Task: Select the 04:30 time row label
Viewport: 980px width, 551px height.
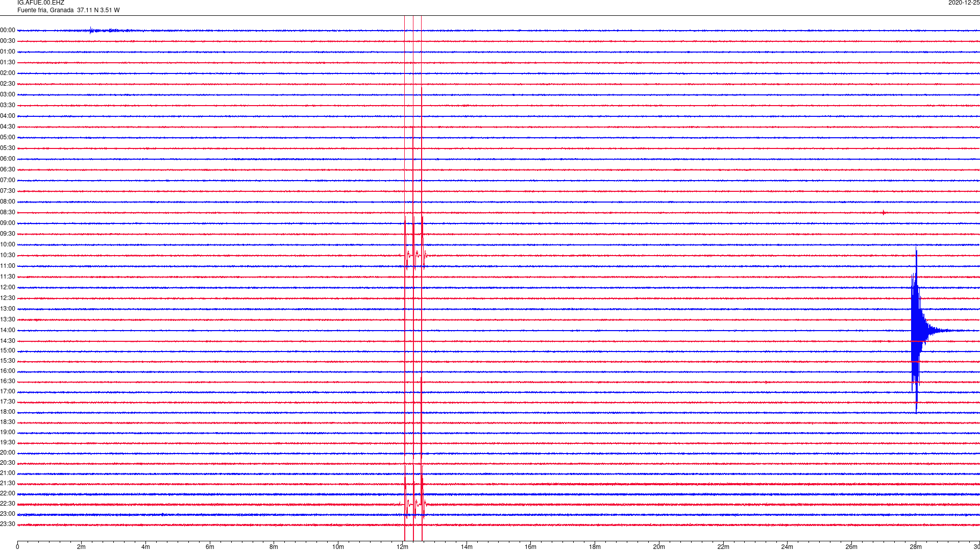Action: point(8,127)
